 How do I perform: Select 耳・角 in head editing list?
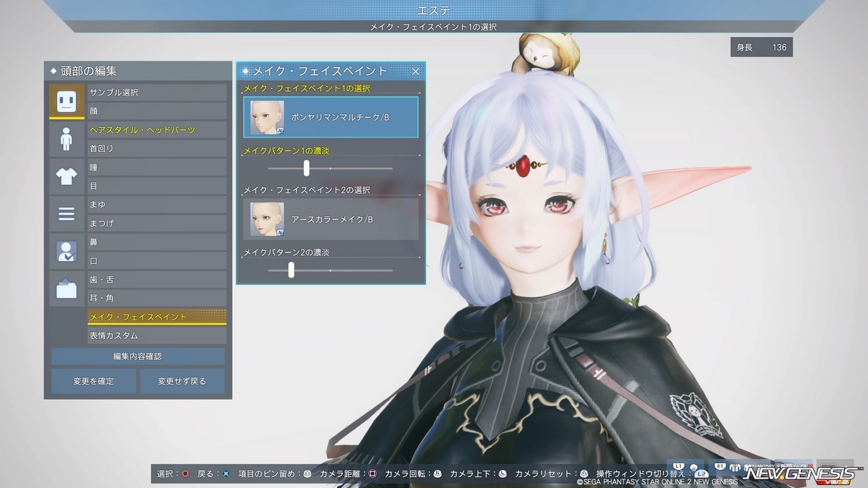pos(157,298)
